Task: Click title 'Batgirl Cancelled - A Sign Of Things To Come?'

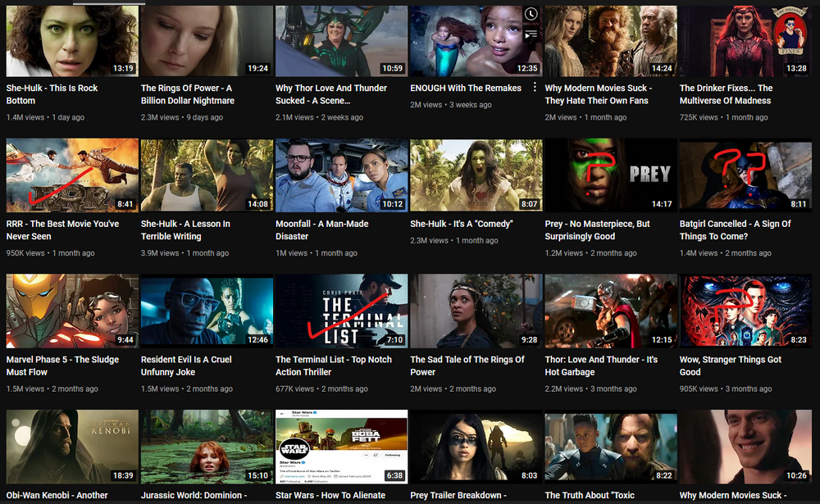Action: click(x=735, y=230)
